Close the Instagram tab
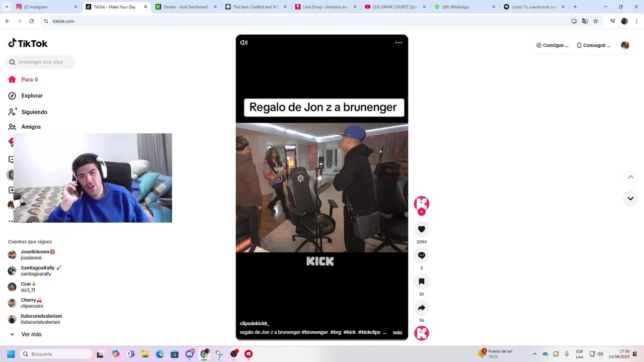Screen dimensions: 644x362 tap(75, 7)
